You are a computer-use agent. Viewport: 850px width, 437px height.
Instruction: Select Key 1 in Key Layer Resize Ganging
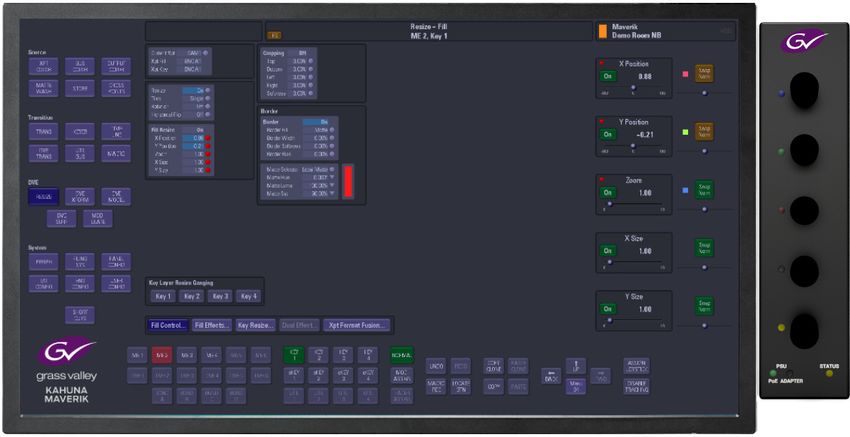click(x=163, y=296)
